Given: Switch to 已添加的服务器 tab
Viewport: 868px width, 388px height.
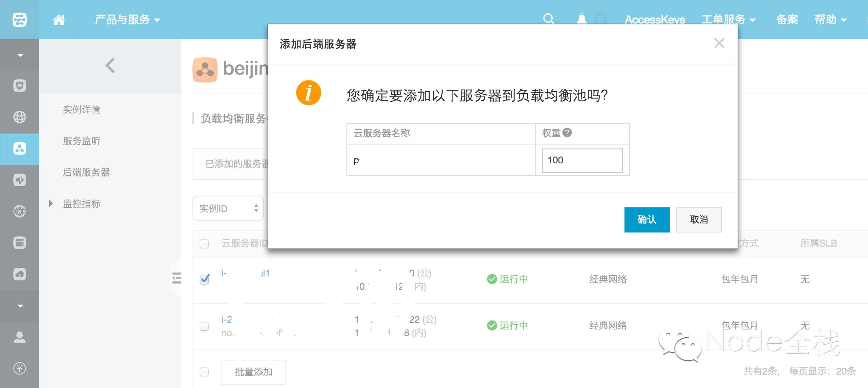Looking at the screenshot, I should click(x=237, y=164).
